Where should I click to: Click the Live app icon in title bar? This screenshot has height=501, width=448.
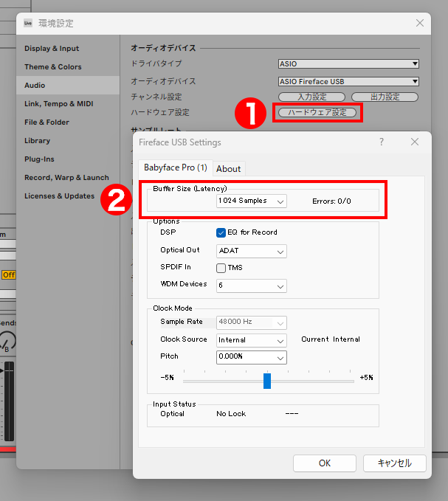pos(29,23)
